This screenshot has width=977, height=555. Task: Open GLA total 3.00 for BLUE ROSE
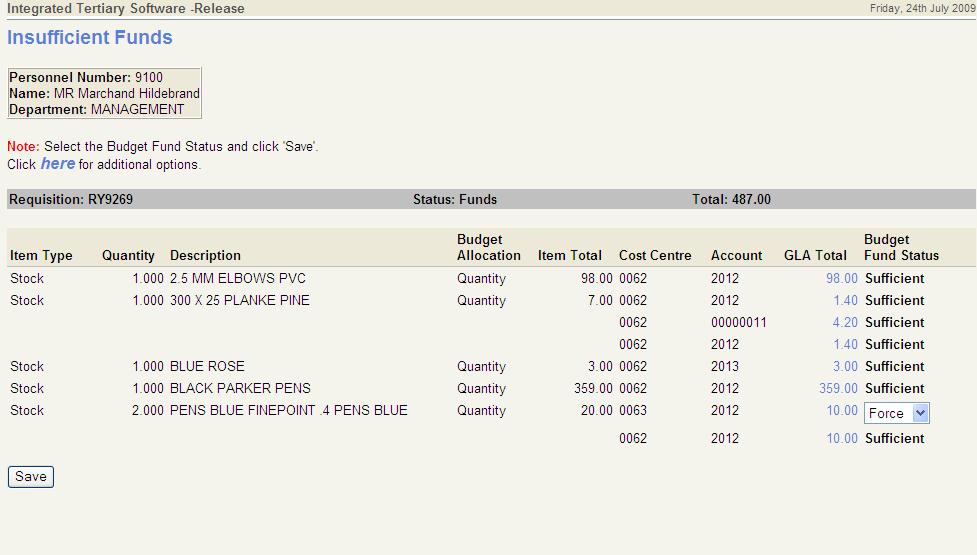click(x=844, y=366)
